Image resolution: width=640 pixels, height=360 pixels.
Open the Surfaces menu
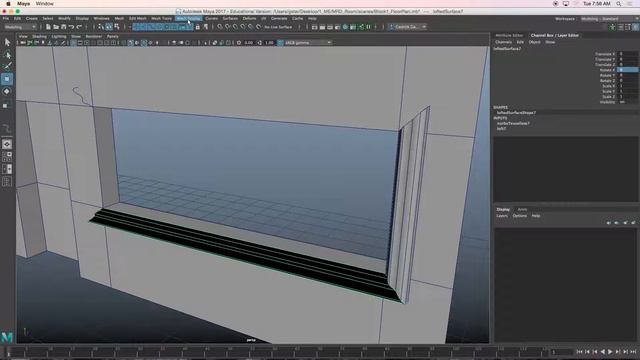coord(230,18)
